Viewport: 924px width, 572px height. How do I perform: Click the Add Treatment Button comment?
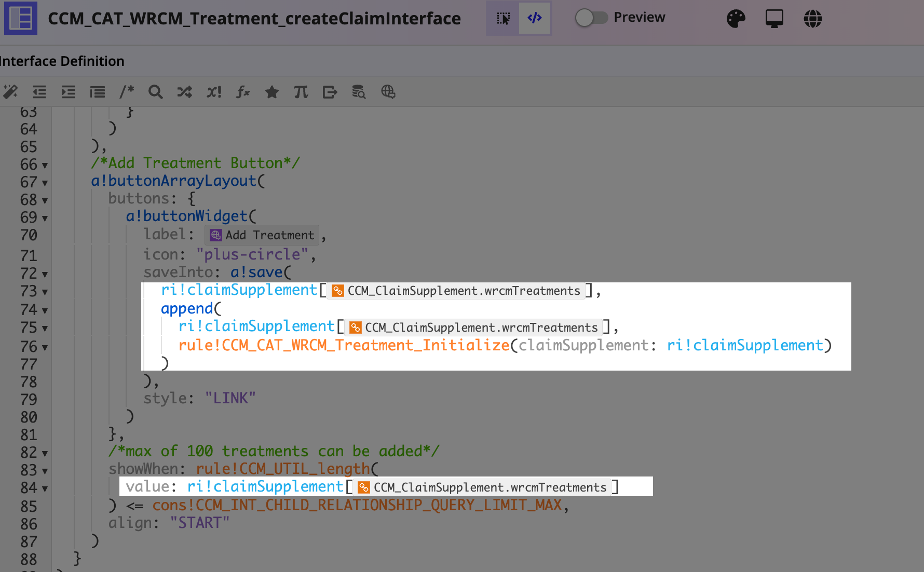196,163
